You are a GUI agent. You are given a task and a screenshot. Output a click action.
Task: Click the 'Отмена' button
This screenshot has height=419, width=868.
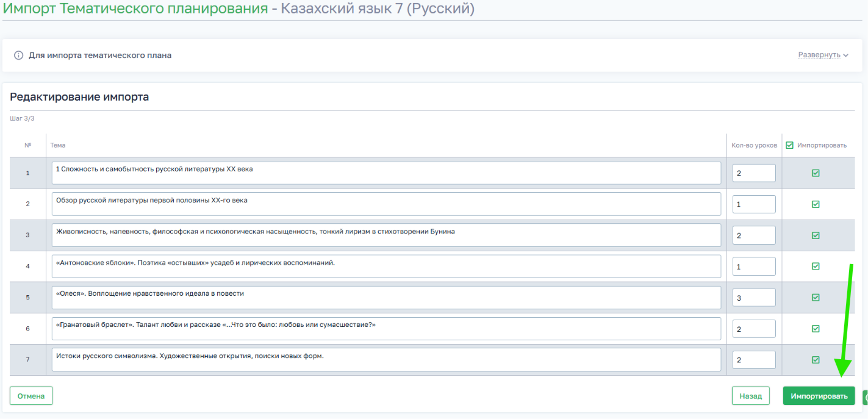(31, 396)
